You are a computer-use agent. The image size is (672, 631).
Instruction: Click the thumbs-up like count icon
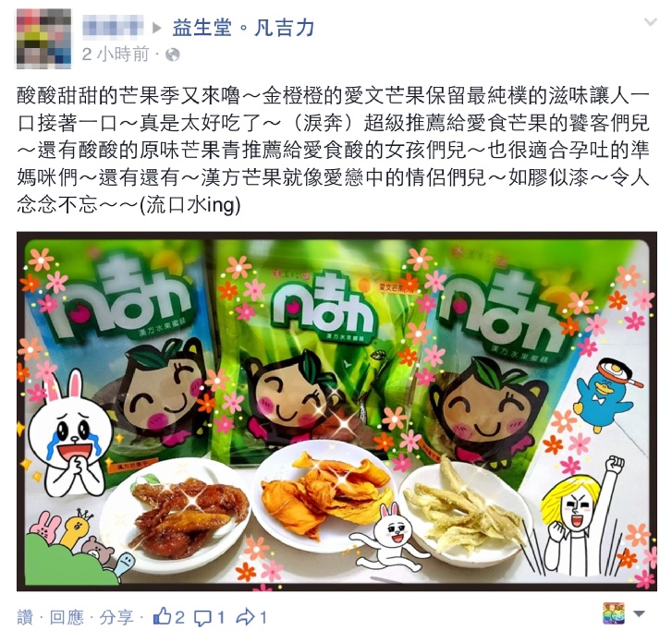[x=162, y=617]
